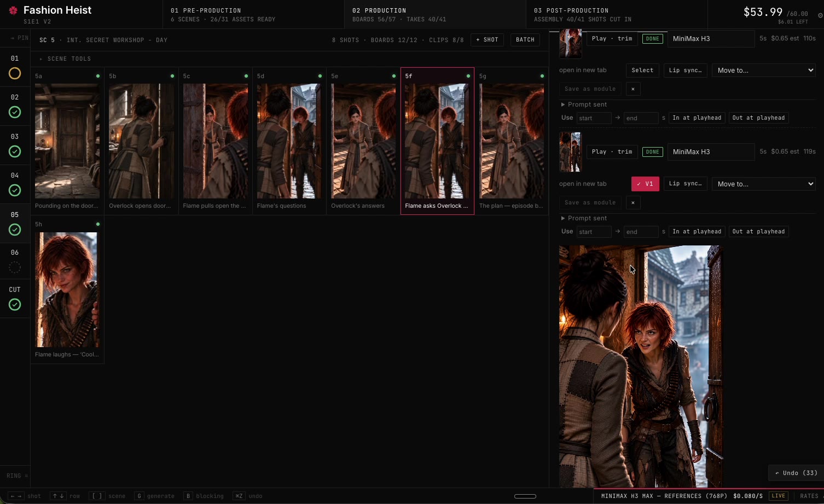
Task: Switch to the 01 Pre-Production tab
Action: coord(253,14)
